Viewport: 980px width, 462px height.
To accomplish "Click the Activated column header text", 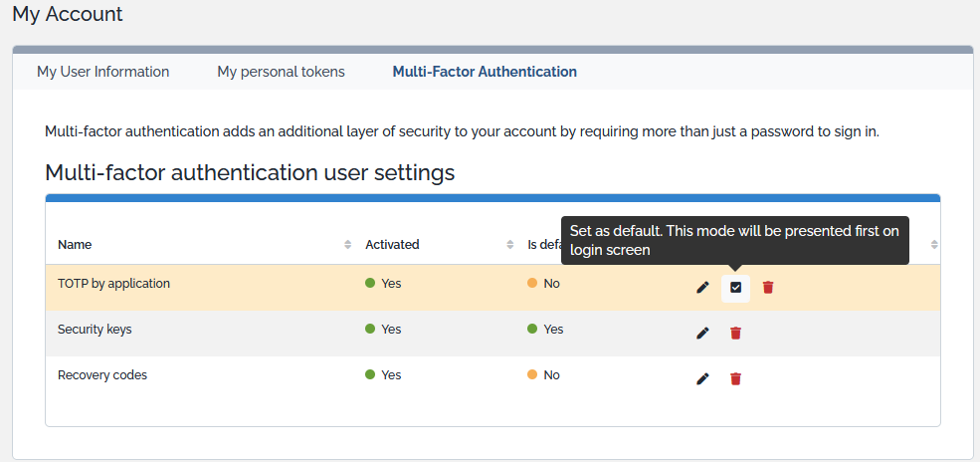I will pos(392,245).
